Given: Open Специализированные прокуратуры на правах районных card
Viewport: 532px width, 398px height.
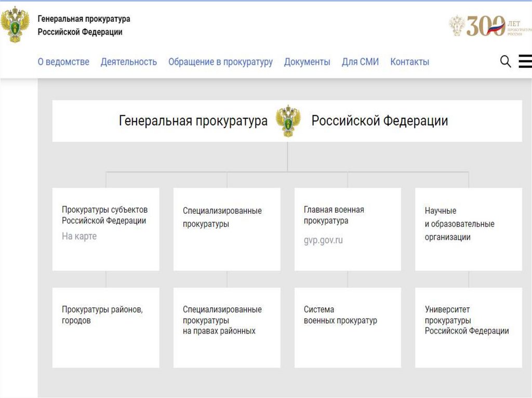Looking at the screenshot, I should pos(227,328).
